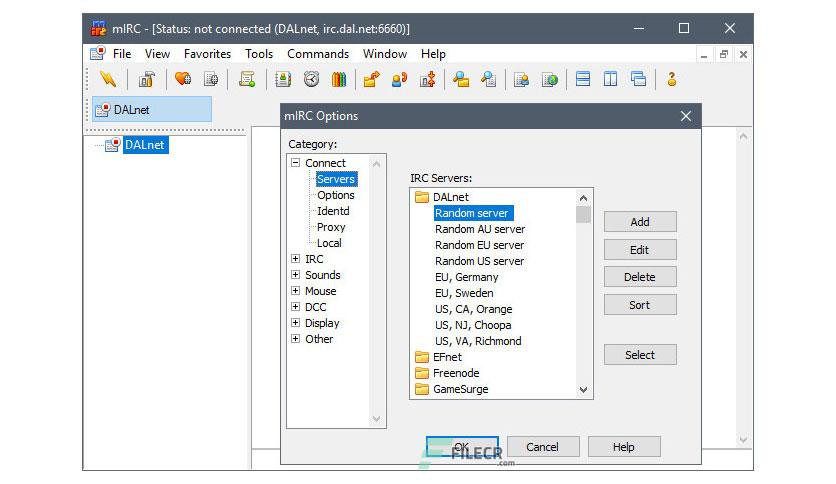Screen dimensions: 836x484
Task: Open the Tools menu
Action: point(259,54)
